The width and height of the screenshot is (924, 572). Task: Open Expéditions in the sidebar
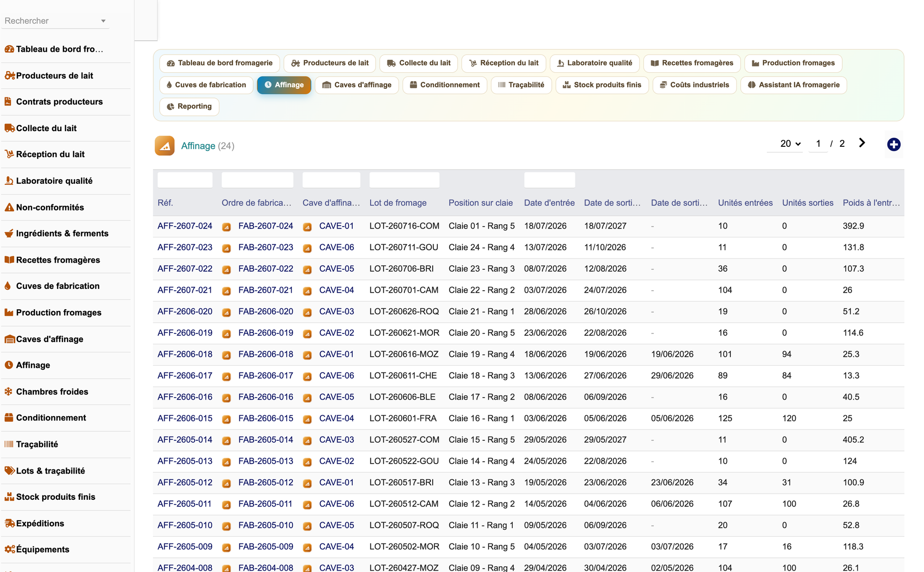tap(40, 524)
